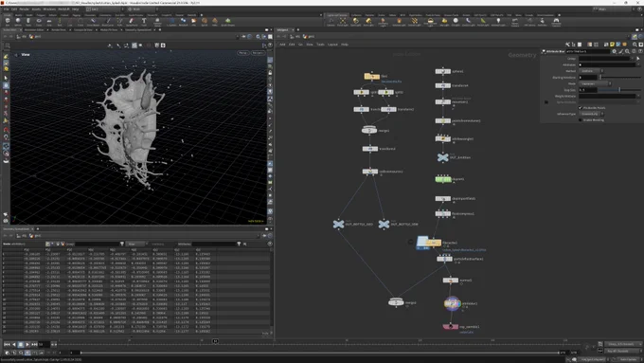This screenshot has width=644, height=363.
Task: Open the Weight Attribute dropdown arrow
Action: point(637,96)
